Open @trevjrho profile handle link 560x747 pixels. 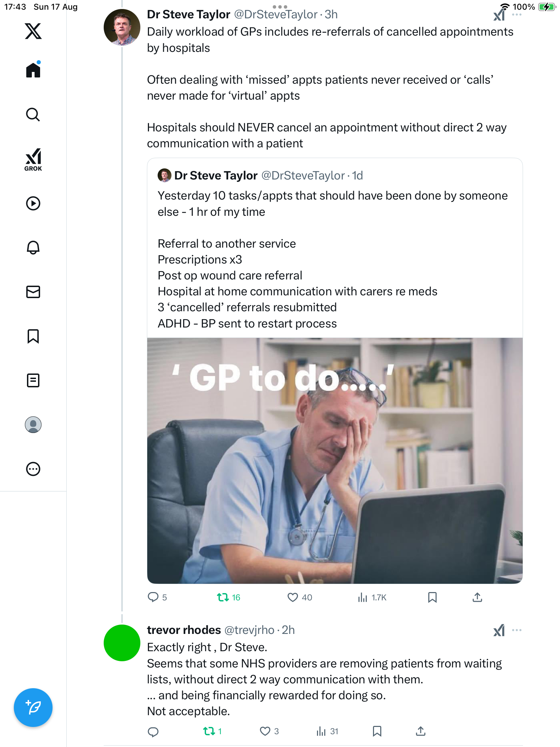pyautogui.click(x=249, y=630)
